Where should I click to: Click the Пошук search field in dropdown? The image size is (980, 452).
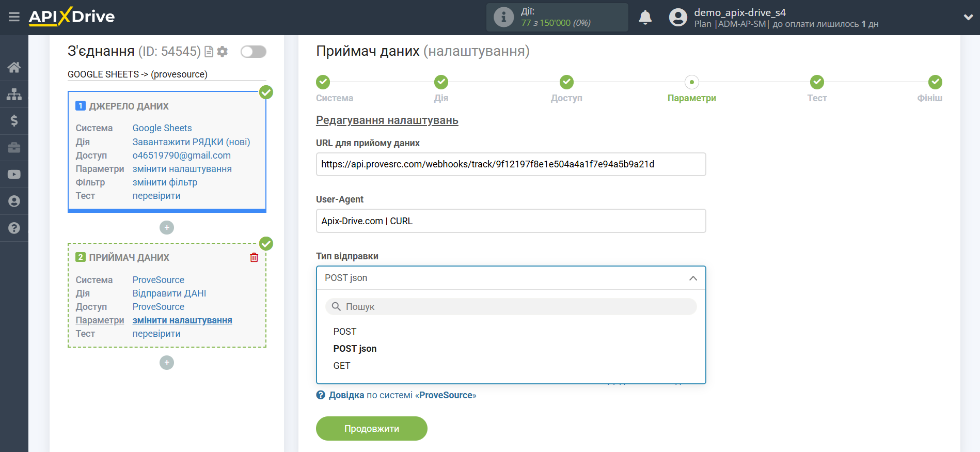tap(511, 307)
